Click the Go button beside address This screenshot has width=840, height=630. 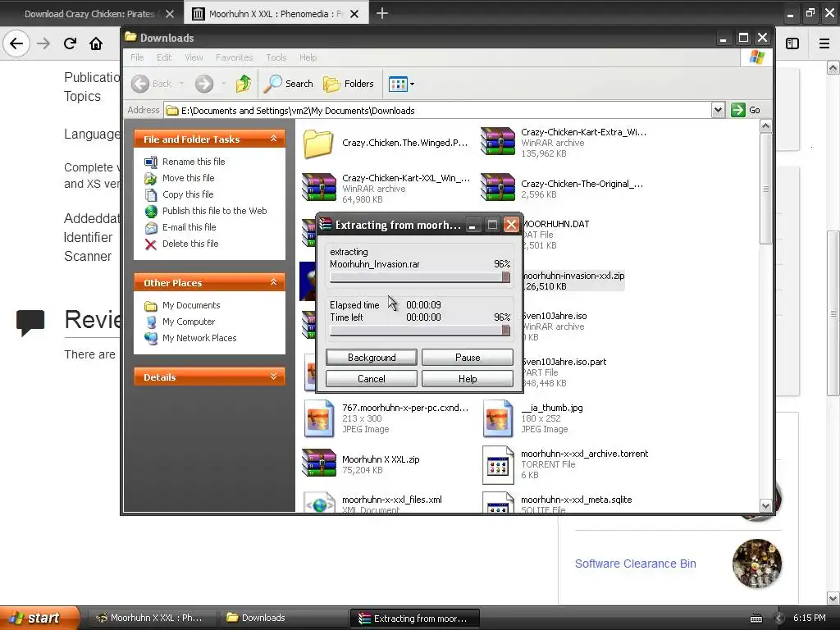click(746, 110)
